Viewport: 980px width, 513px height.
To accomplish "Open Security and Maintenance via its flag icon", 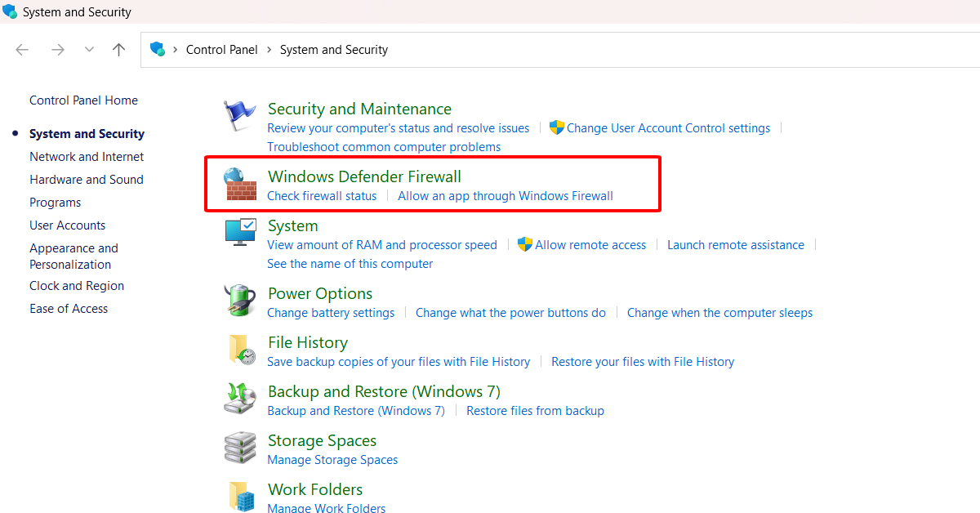I will [x=239, y=115].
